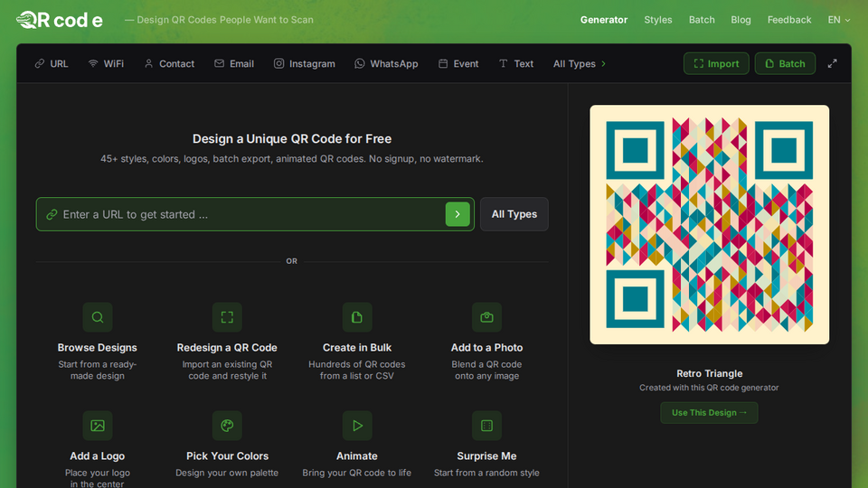Click the Redesign a QR Code title
The width and height of the screenshot is (868, 488).
click(227, 347)
